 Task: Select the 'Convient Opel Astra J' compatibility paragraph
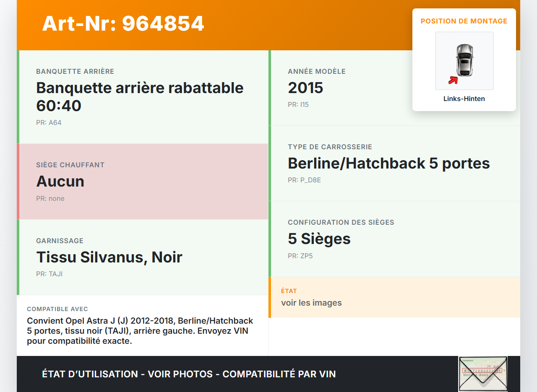click(140, 331)
